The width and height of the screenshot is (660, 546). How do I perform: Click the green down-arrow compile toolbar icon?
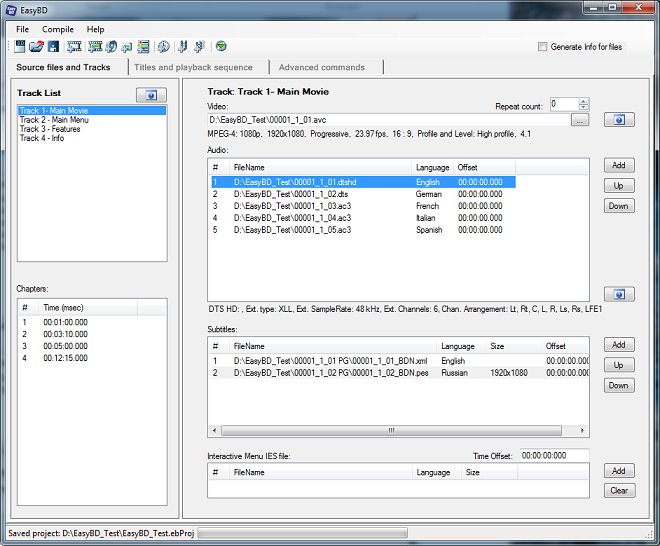[x=221, y=46]
